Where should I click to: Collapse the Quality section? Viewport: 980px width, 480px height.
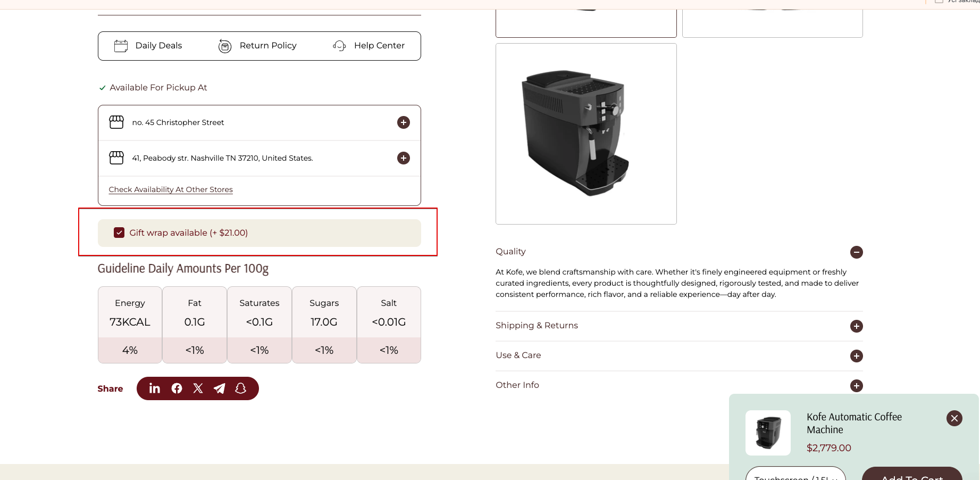856,252
